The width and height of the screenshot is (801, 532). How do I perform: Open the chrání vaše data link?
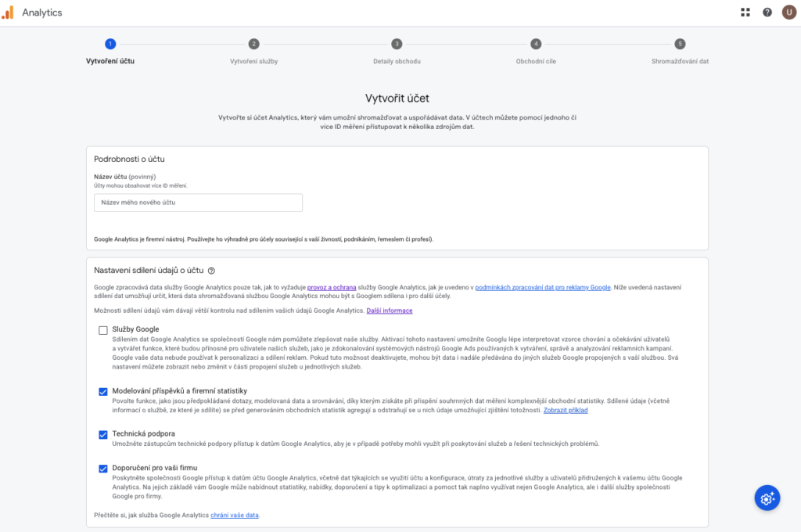[235, 516]
